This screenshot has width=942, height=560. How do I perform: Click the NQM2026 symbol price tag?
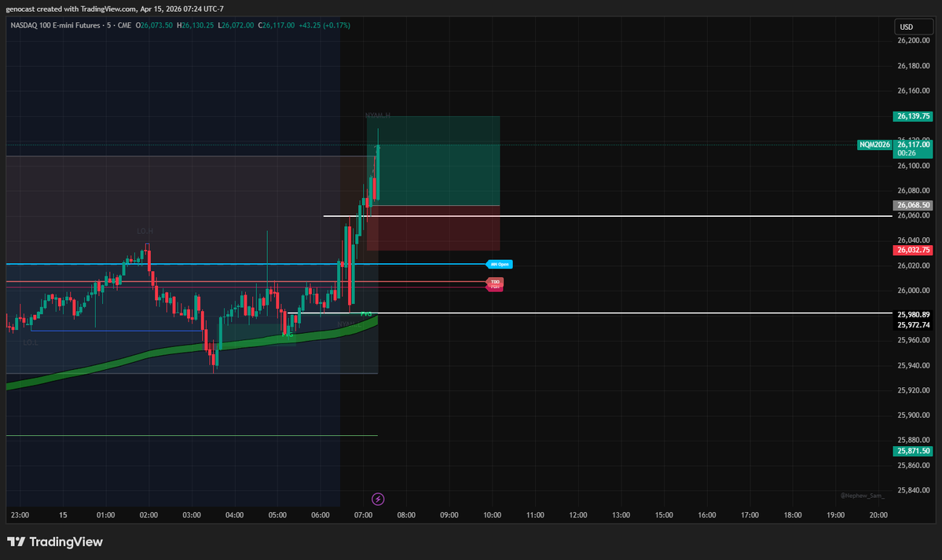[874, 145]
